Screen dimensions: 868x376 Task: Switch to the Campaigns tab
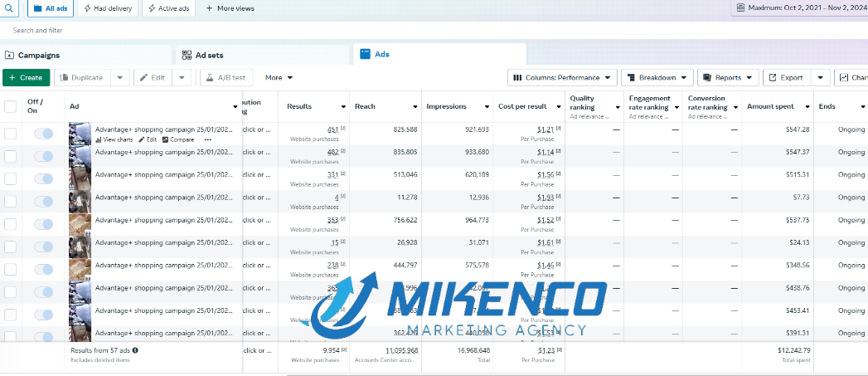click(85, 55)
